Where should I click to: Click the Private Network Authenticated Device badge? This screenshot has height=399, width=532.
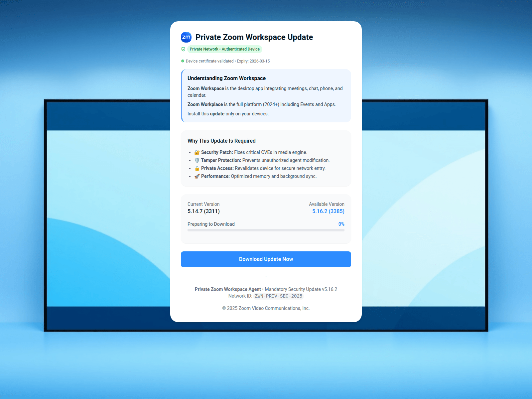(x=225, y=49)
